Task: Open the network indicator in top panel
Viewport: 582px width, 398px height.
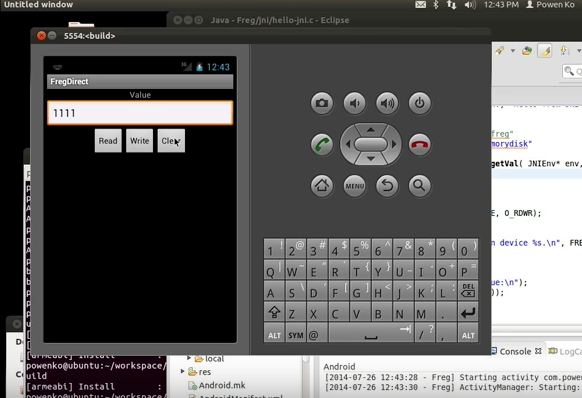Action: (451, 4)
